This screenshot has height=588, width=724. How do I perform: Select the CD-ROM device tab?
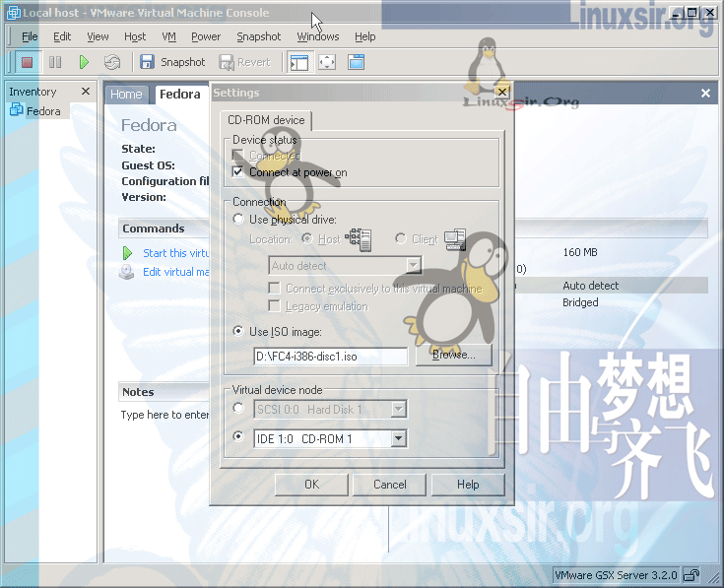(266, 120)
